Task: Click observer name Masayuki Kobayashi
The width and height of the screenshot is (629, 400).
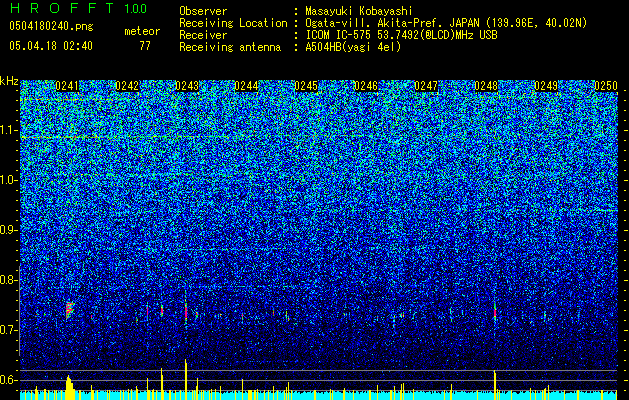Action: click(359, 11)
